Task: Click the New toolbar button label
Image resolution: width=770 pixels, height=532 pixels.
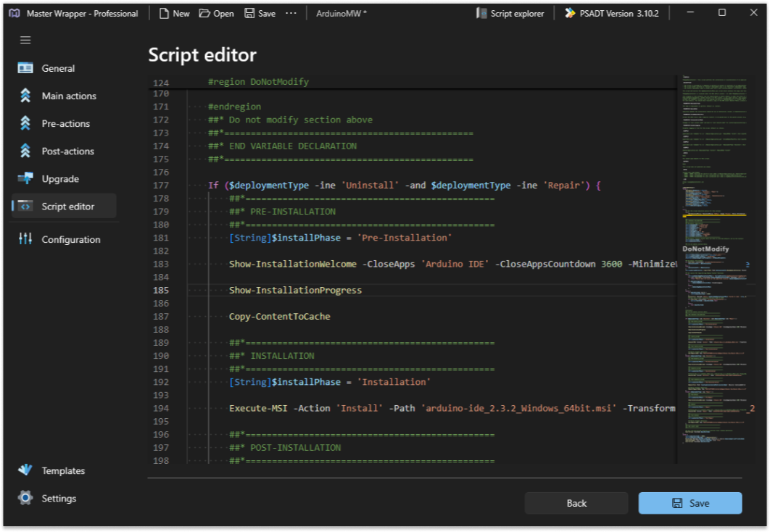Action: click(181, 14)
